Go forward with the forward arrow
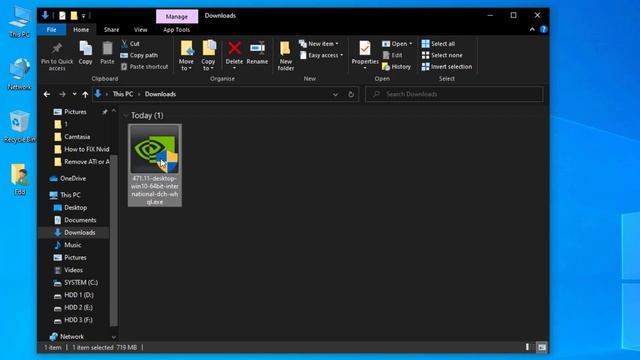This screenshot has width=640, height=360. [x=62, y=94]
